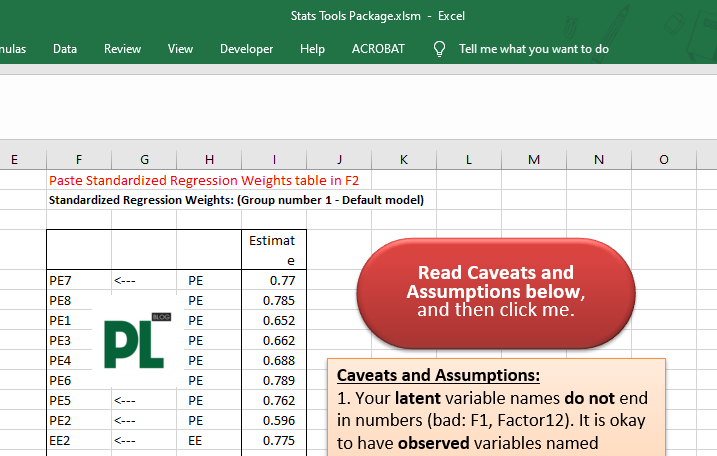
Task: Select the arrow cell in EE2 row
Action: 144,440
